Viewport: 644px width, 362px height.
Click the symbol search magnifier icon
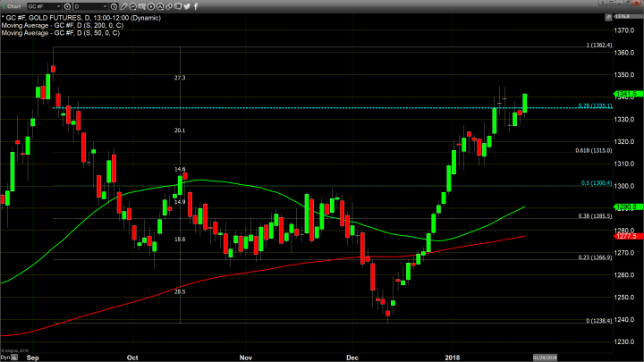[67, 6]
